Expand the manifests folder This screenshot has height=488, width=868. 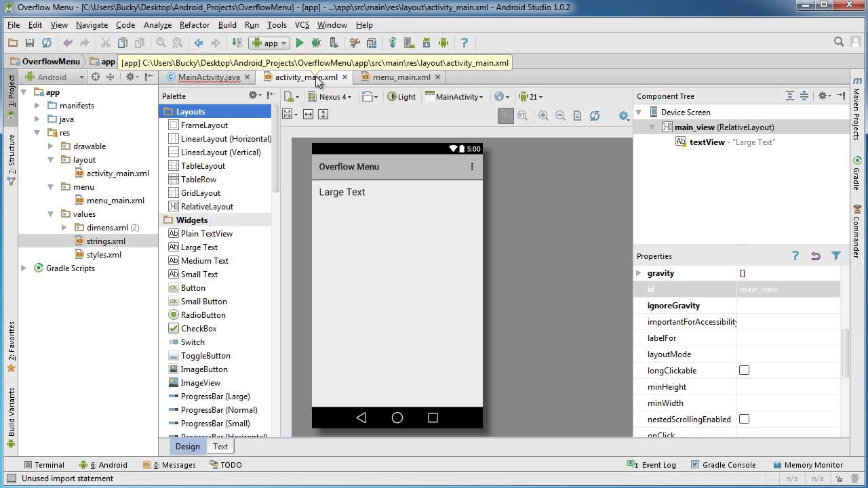pos(37,106)
